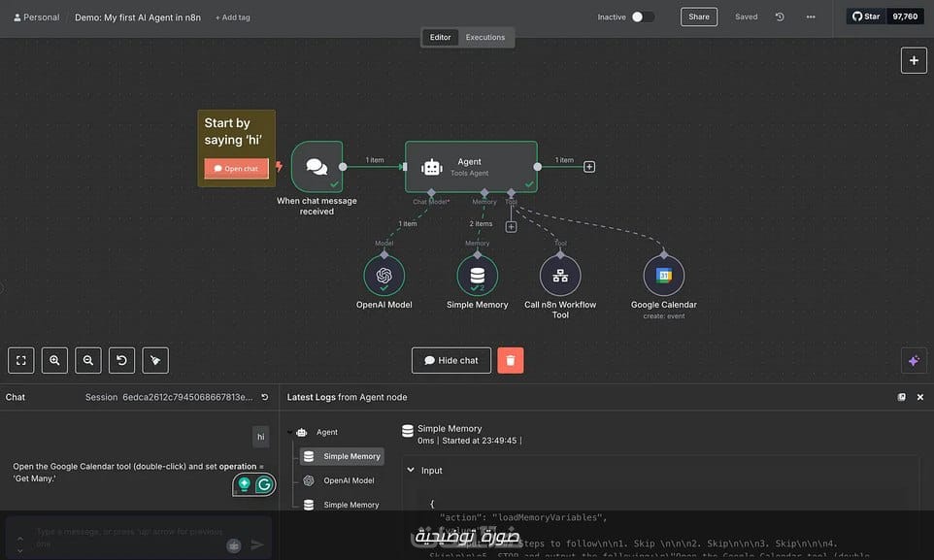Click the Memory port on Agent
This screenshot has width=934, height=560.
pos(484,192)
